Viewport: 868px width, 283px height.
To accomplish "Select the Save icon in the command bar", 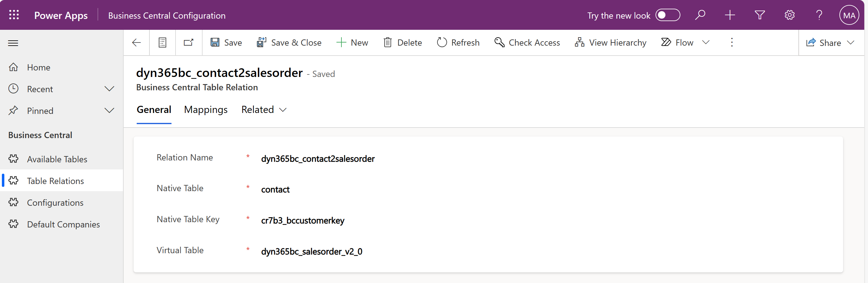I will [216, 43].
